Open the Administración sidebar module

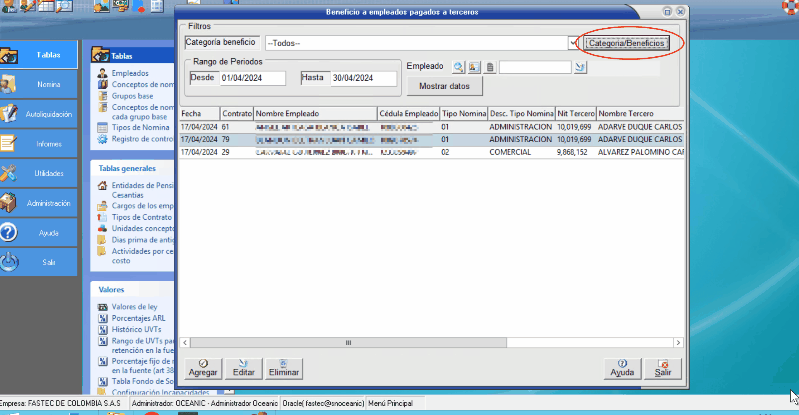(38, 202)
